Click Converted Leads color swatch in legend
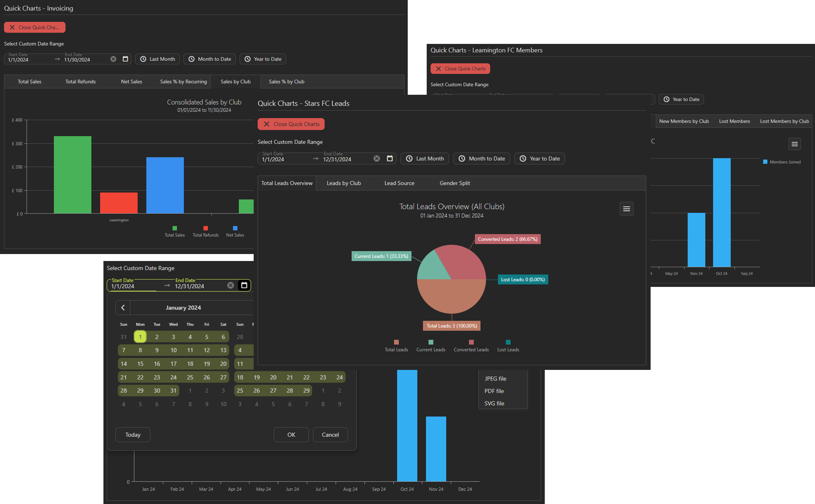Image resolution: width=815 pixels, height=504 pixels. 471,342
